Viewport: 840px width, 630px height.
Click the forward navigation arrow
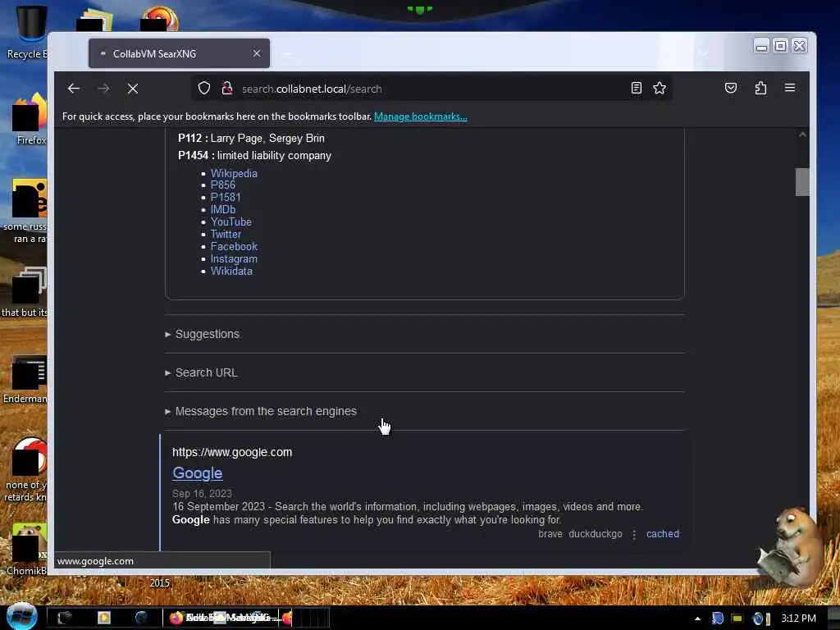point(104,89)
